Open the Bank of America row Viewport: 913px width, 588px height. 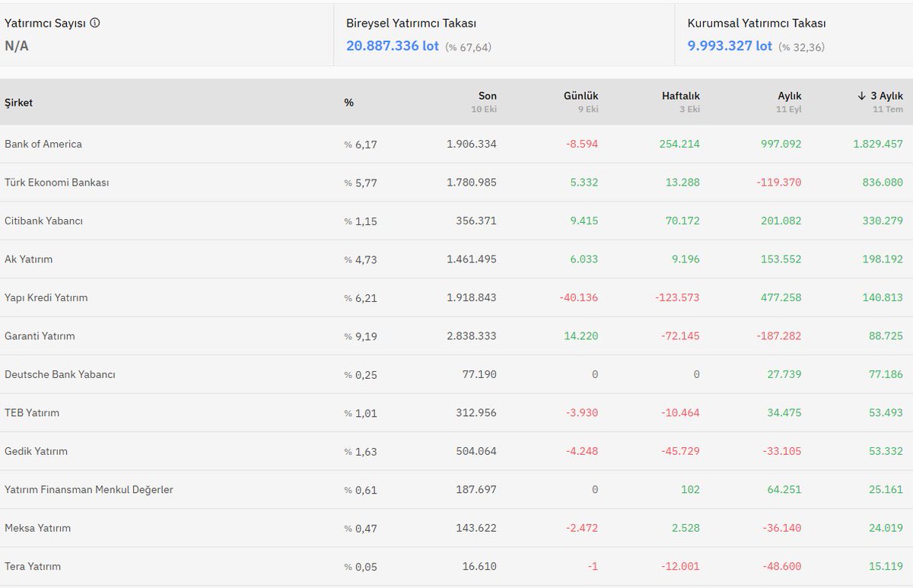click(456, 144)
